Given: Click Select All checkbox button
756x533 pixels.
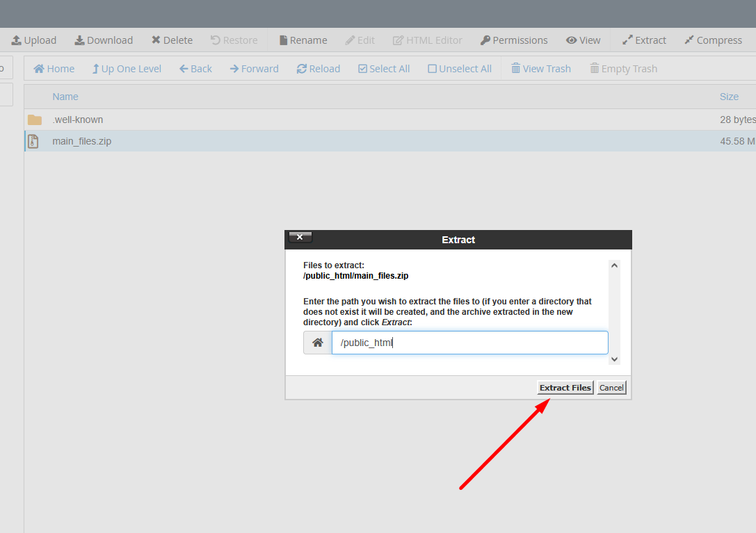Looking at the screenshot, I should (x=383, y=69).
